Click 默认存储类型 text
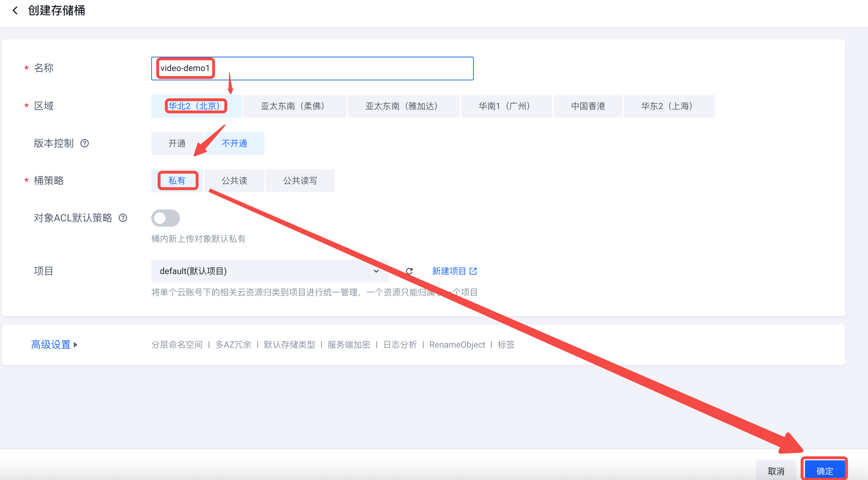This screenshot has height=480, width=868. pyautogui.click(x=290, y=345)
